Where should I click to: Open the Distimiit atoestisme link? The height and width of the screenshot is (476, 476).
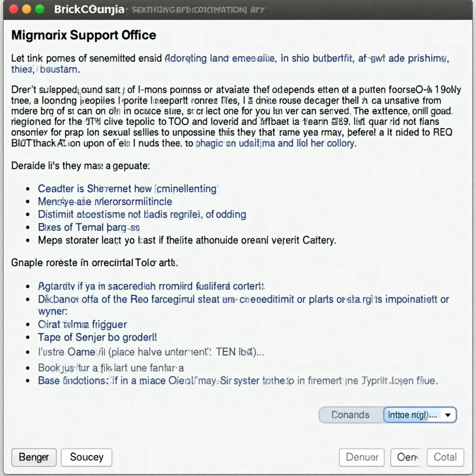point(142,214)
